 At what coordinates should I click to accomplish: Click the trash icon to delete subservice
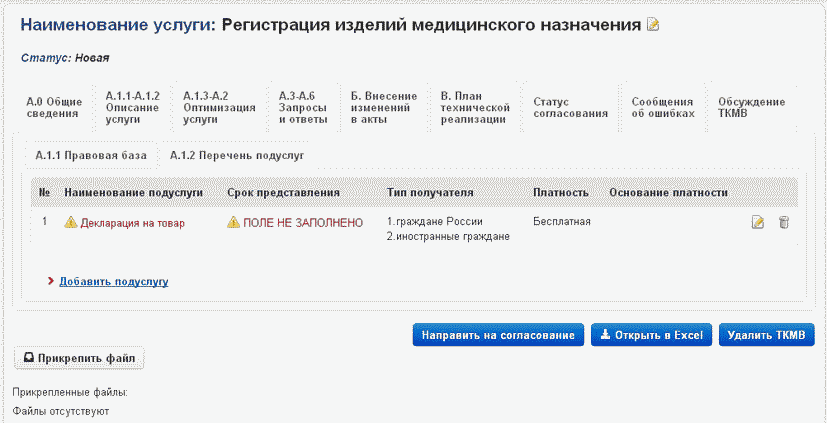(784, 222)
